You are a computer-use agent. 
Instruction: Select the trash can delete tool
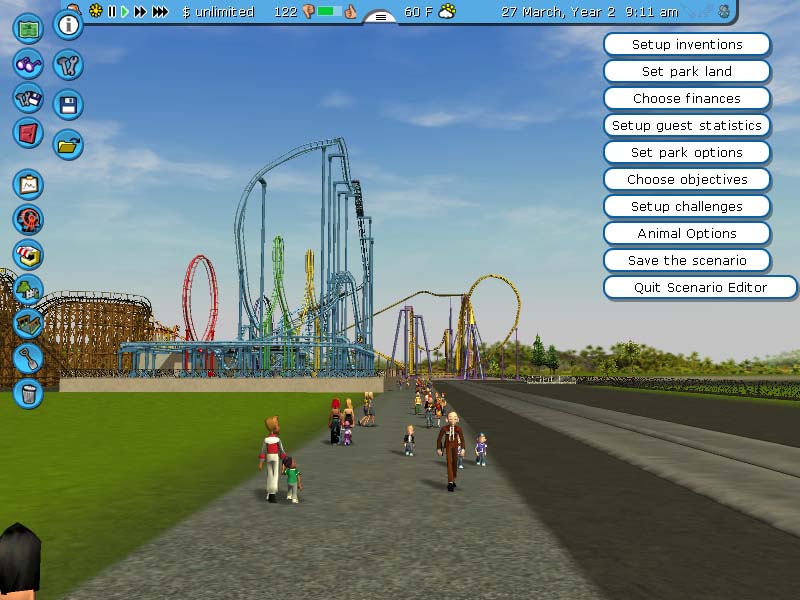28,393
